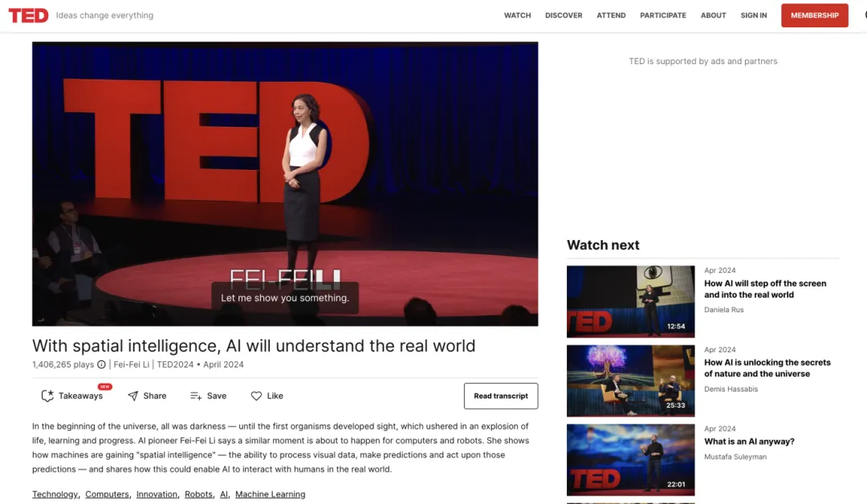
Task: Click the Machine Learning topic tag
Action: pos(270,494)
